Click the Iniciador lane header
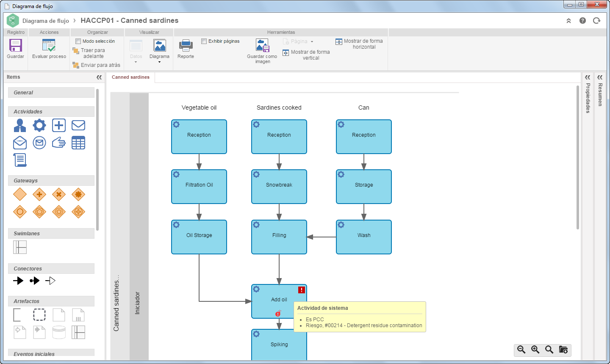Viewport: 610px width, 364px height. point(139,227)
